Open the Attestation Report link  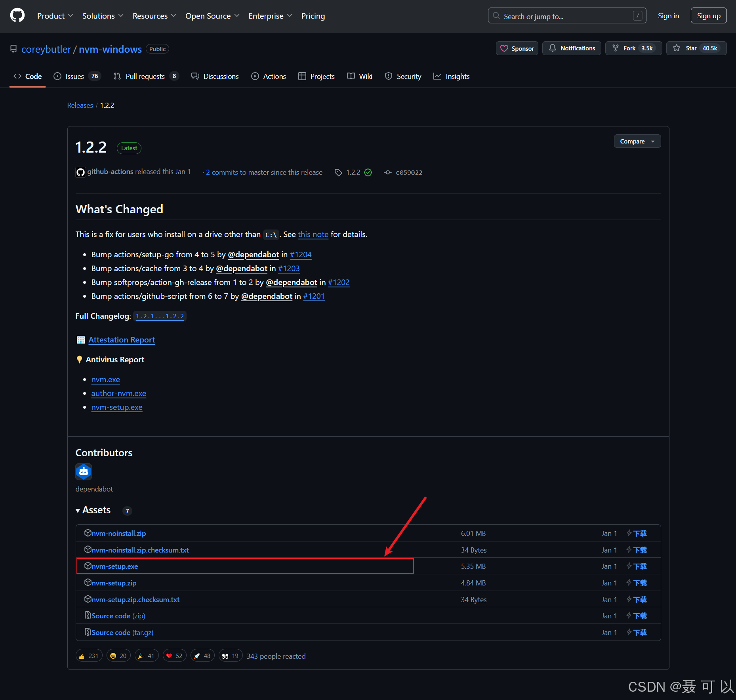tap(122, 340)
